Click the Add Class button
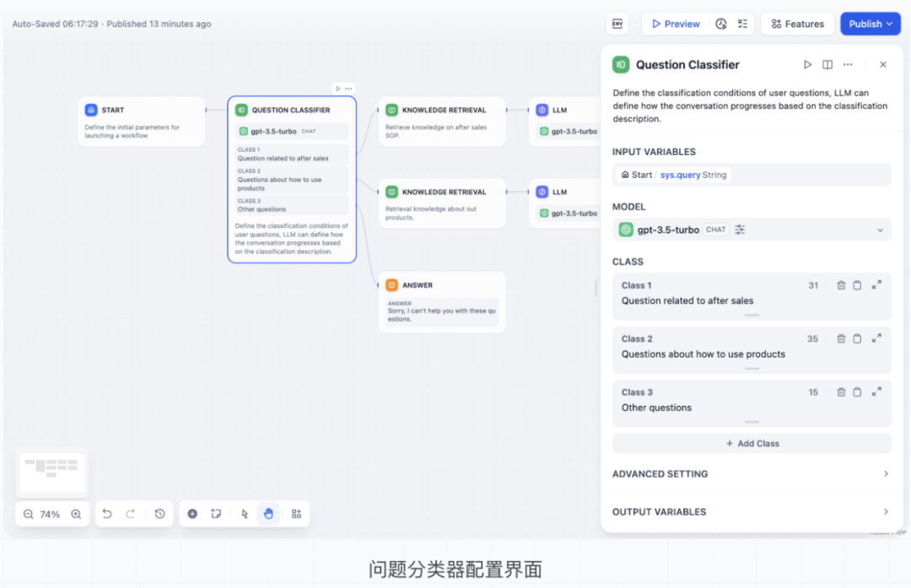 coord(752,444)
